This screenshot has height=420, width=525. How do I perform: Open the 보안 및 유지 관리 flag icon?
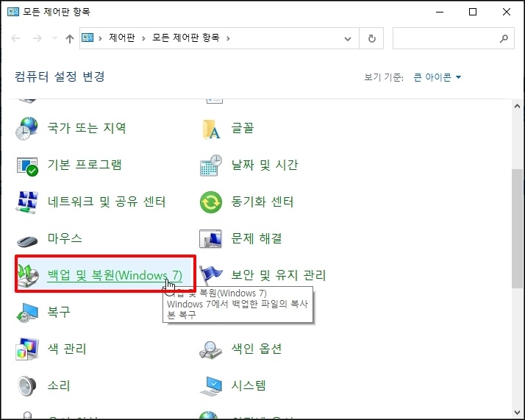(210, 274)
